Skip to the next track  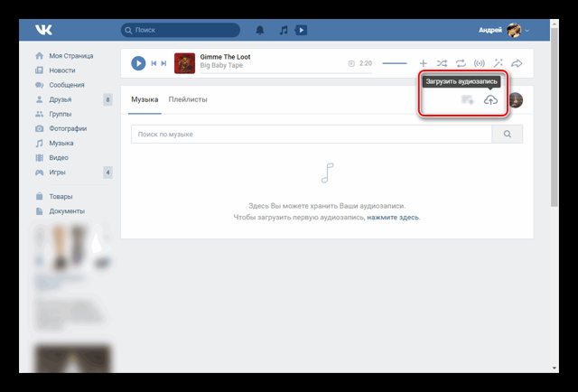[x=163, y=63]
